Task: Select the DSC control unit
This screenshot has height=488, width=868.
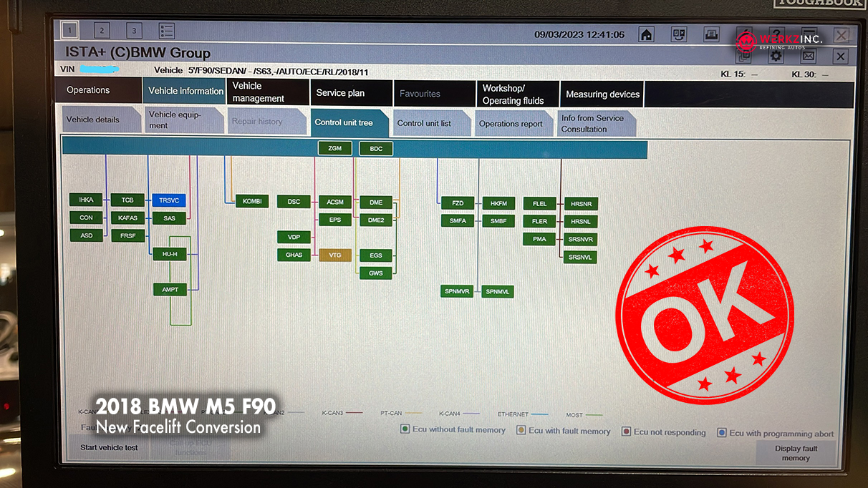Action: (294, 202)
